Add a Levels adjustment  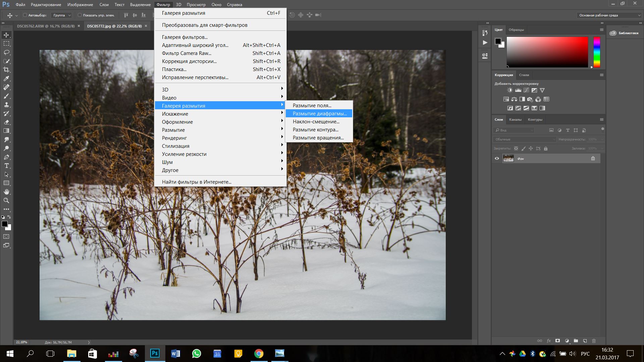coord(518,90)
